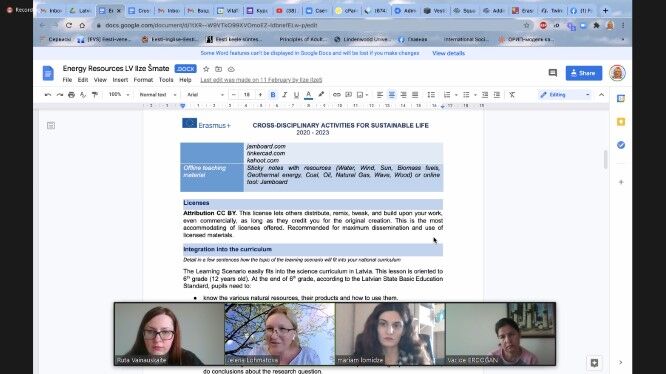This screenshot has height=374, width=666.
Task: Click the clear formatting icon
Action: 512,95
